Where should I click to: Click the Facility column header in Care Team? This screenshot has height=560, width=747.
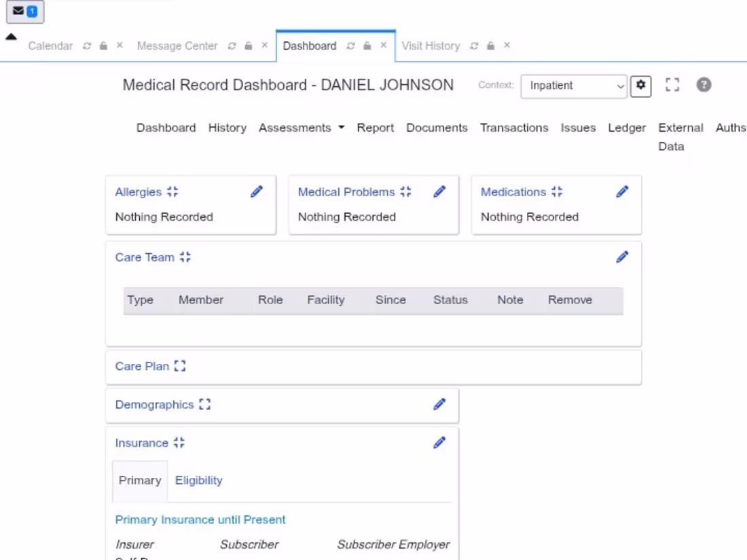coord(326,300)
